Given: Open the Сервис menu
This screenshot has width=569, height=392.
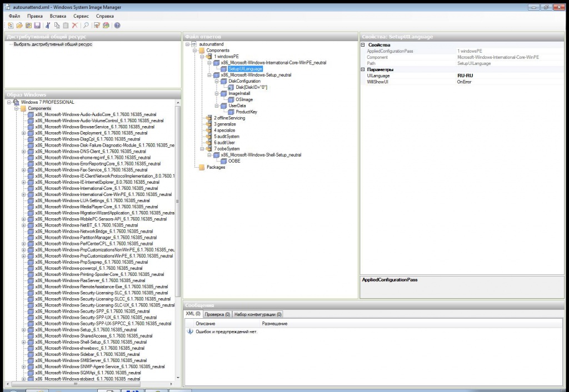Looking at the screenshot, I should click(81, 16).
